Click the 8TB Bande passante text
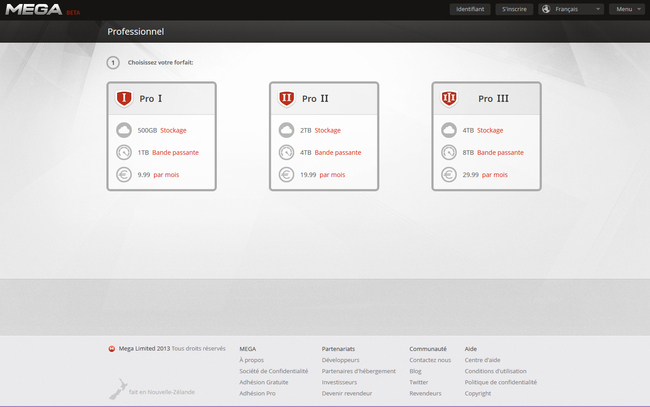This screenshot has height=407, width=650. [x=493, y=153]
